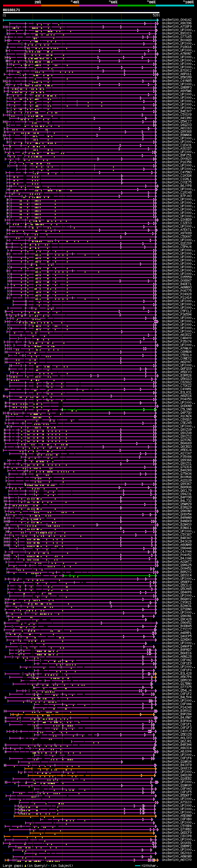The width and height of the screenshot is (197, 868).
Task: Select the UniRef100_B5RSM9 label
Action: [x=177, y=78]
